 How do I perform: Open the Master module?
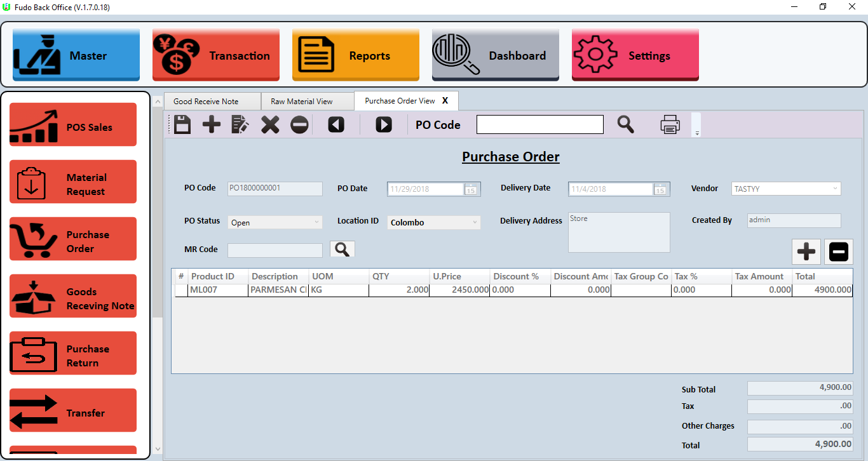pos(76,55)
